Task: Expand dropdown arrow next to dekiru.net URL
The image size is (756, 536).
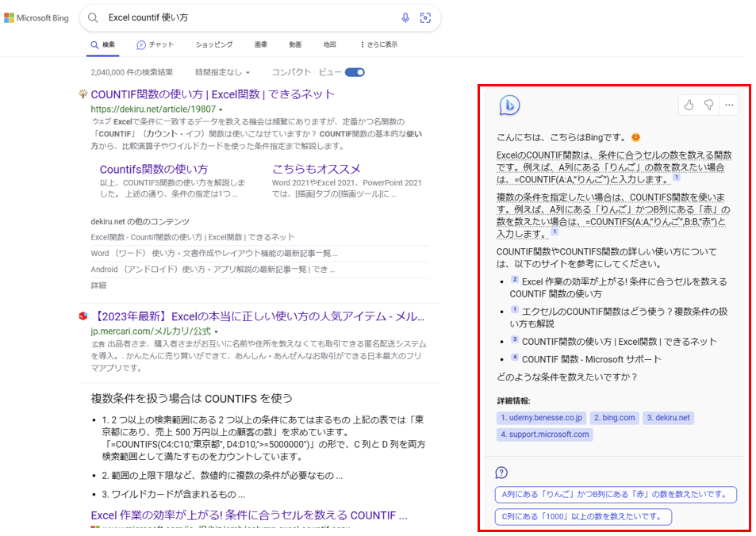Action: pos(221,109)
